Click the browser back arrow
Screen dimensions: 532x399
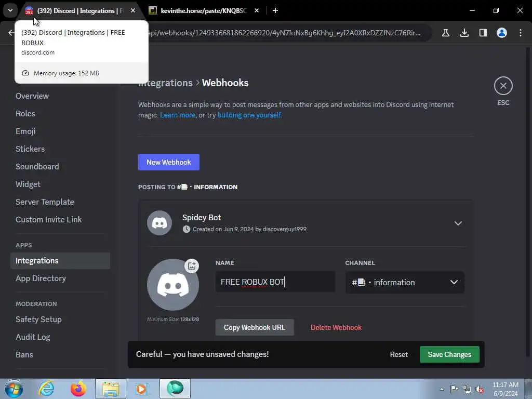11,33
